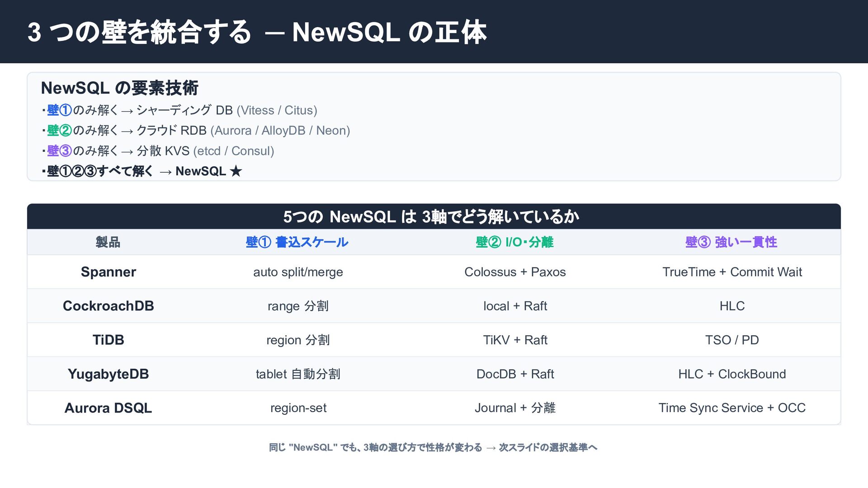The height and width of the screenshot is (488, 868).
Task: Click the star after 'NewSQL' bullet
Action: (236, 171)
